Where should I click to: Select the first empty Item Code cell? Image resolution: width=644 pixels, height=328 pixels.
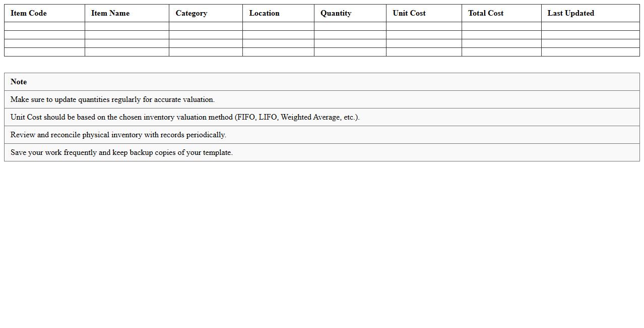(x=44, y=26)
